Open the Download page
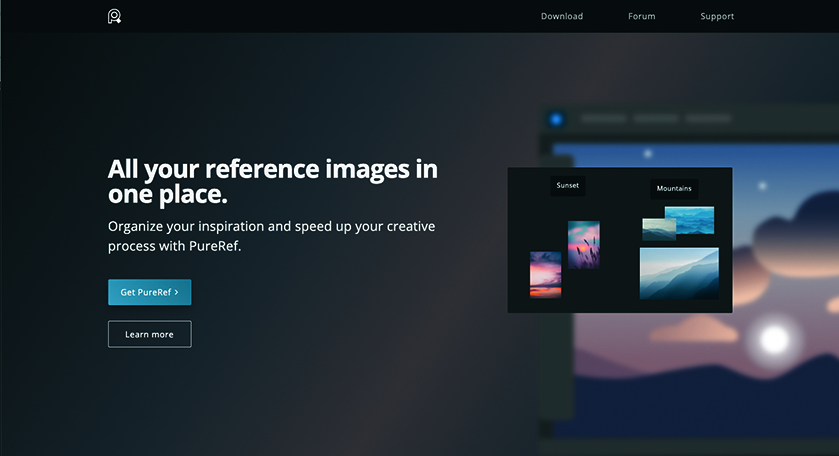Image resolution: width=839 pixels, height=456 pixels. point(562,17)
